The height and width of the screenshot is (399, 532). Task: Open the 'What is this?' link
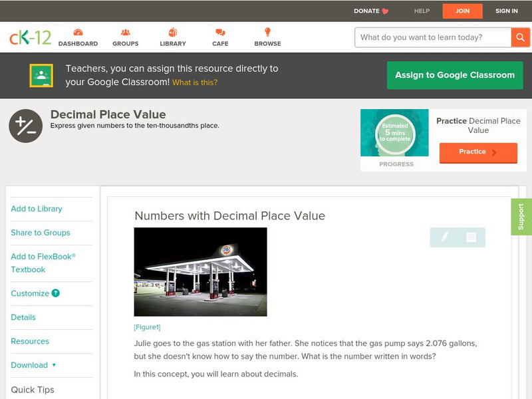tap(195, 82)
